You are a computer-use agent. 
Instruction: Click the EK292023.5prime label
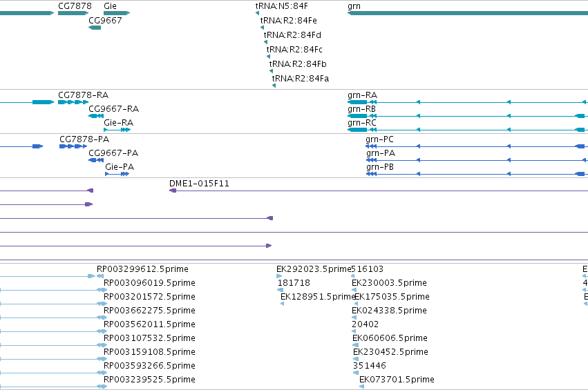pos(314,269)
